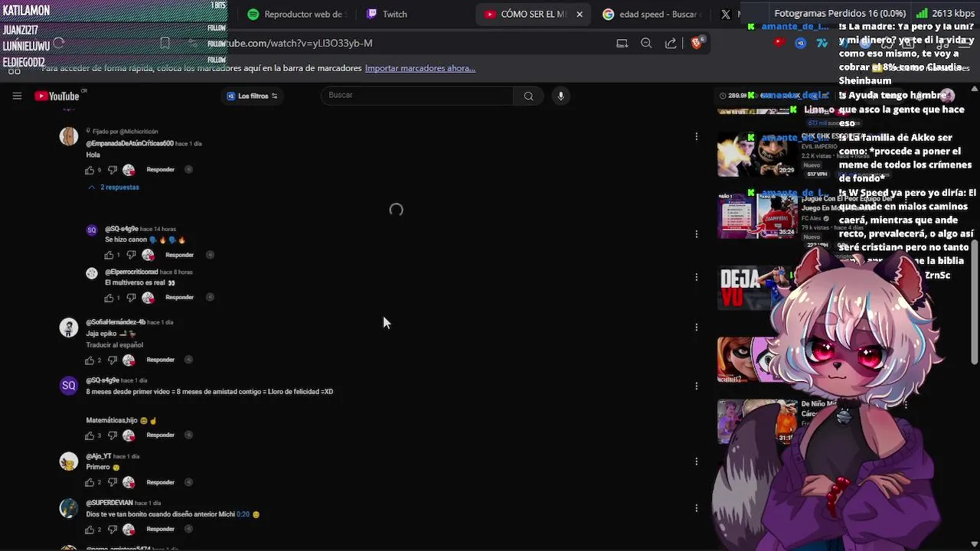Like the 'Primero' comment by @Ajo_YT
This screenshot has height=551, width=980.
[x=90, y=482]
